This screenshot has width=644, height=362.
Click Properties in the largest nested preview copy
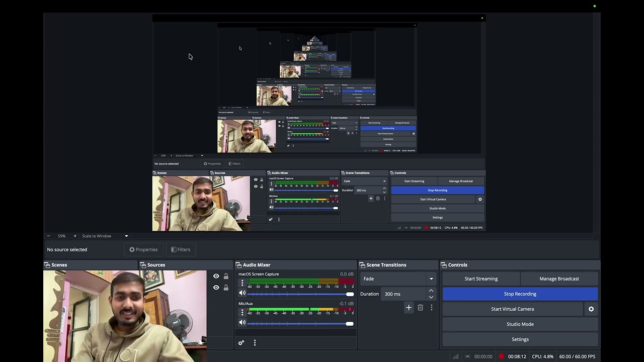[212, 163]
